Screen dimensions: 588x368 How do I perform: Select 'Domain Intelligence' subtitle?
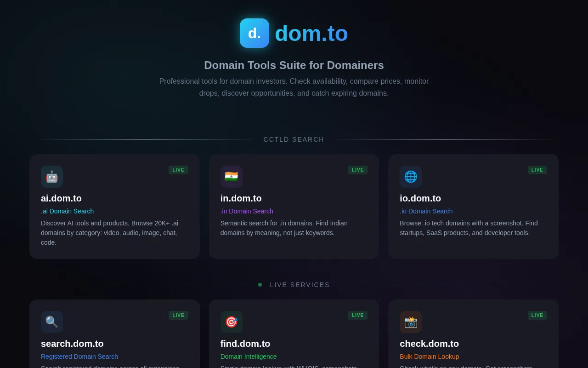249,356
